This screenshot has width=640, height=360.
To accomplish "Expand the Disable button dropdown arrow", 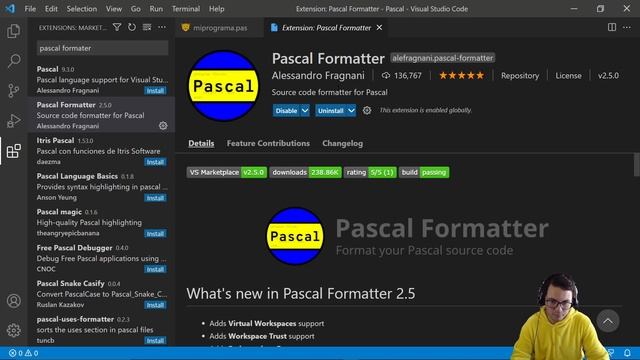I will click(x=305, y=111).
